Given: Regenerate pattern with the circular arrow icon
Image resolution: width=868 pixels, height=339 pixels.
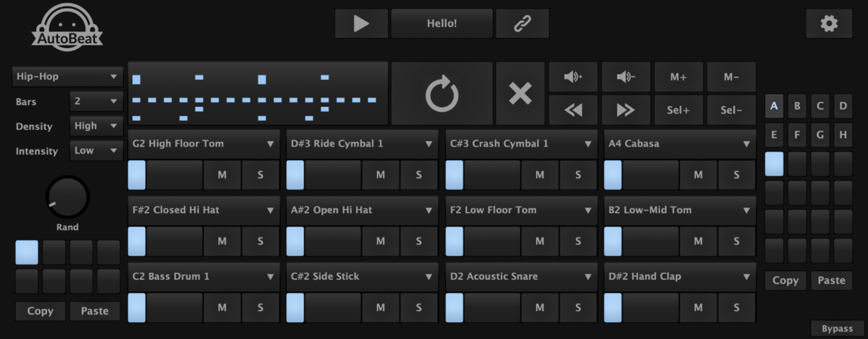Looking at the screenshot, I should click(x=442, y=94).
